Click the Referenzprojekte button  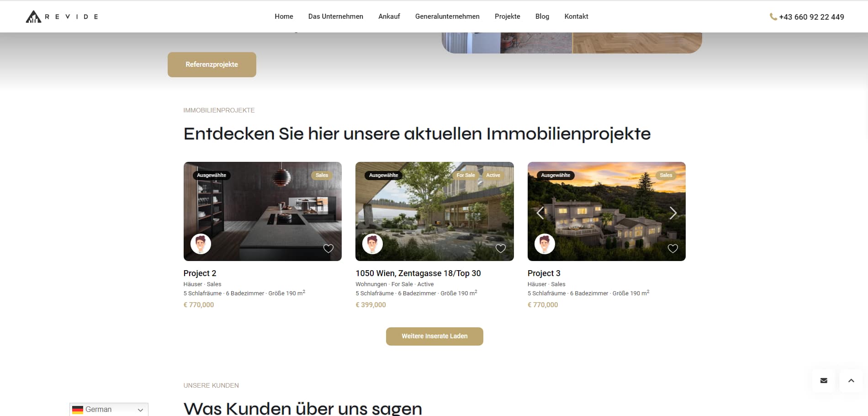(x=212, y=64)
